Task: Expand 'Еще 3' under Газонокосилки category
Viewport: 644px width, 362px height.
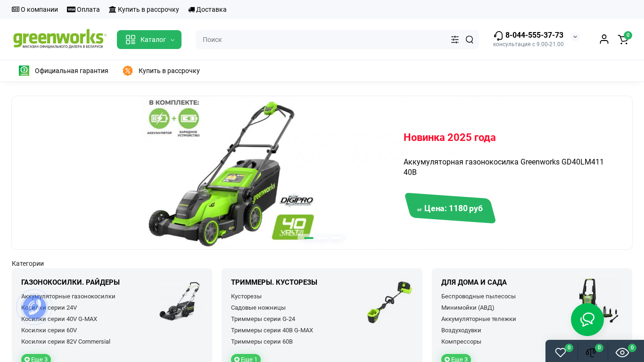Action: 36,359
